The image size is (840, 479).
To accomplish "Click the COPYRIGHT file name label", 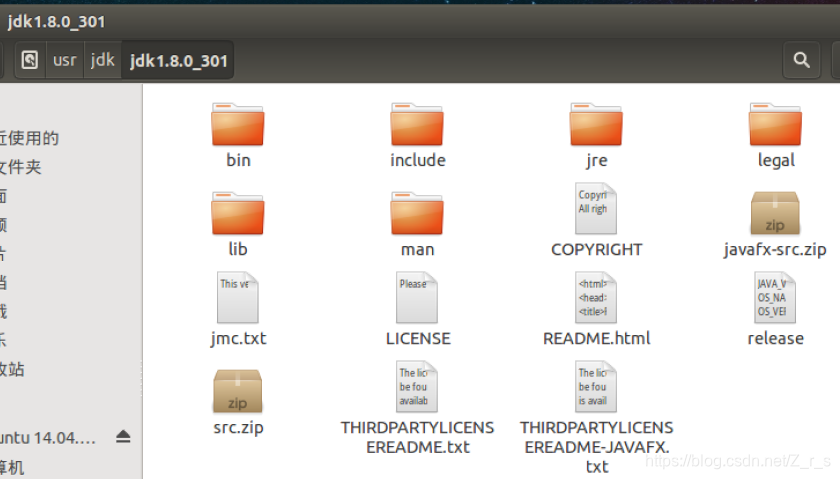I will 597,250.
